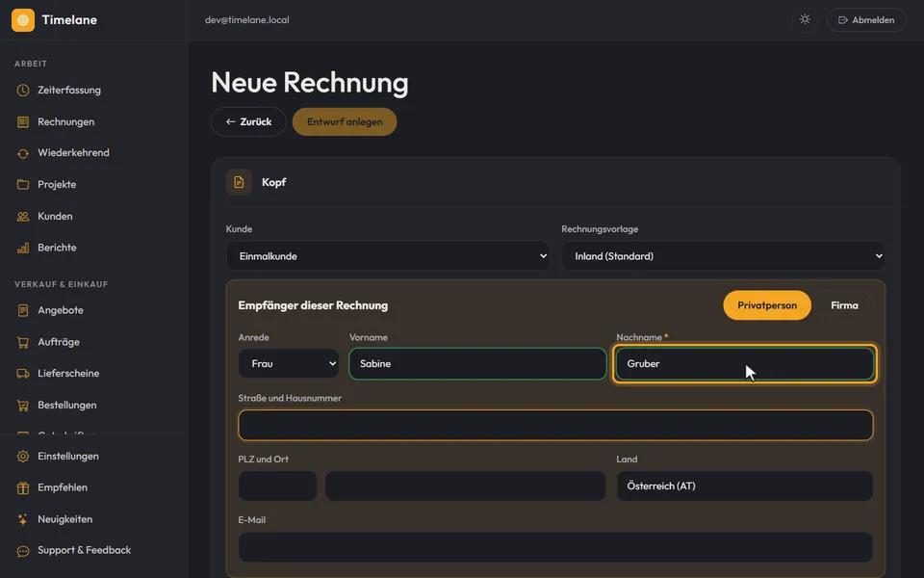Click the Timelane logo icon
Image resolution: width=924 pixels, height=578 pixels.
[x=23, y=20]
